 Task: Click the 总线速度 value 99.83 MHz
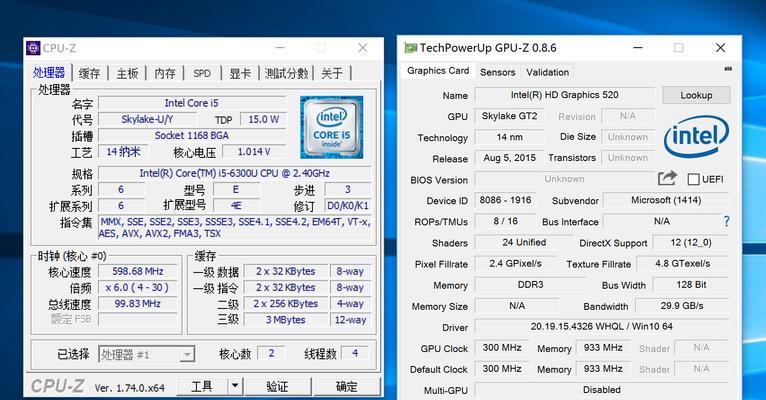point(138,304)
